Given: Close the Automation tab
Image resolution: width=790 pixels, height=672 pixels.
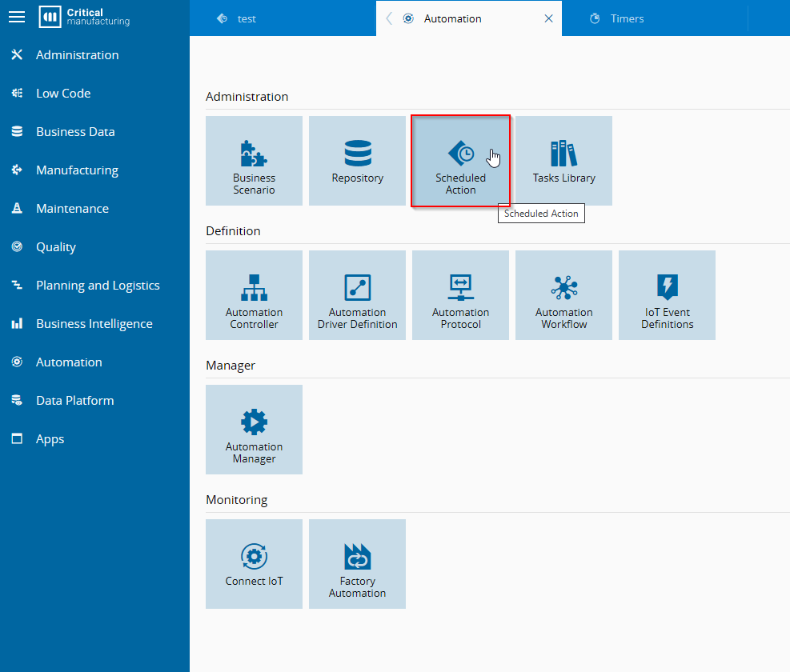Looking at the screenshot, I should 548,18.
